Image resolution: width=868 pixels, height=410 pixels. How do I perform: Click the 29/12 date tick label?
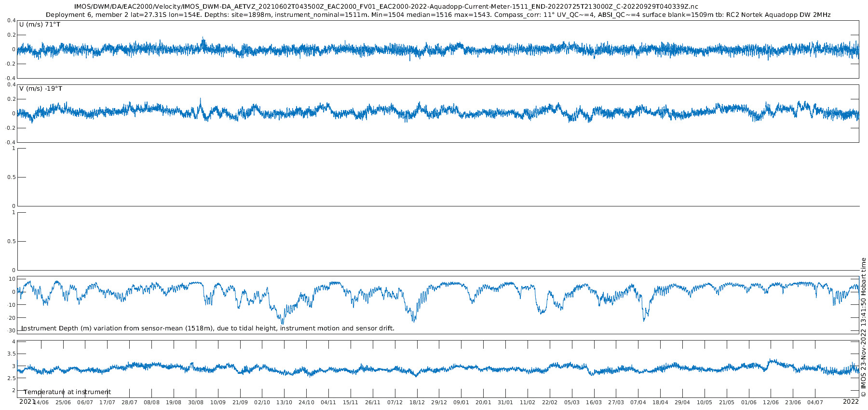coord(439,402)
